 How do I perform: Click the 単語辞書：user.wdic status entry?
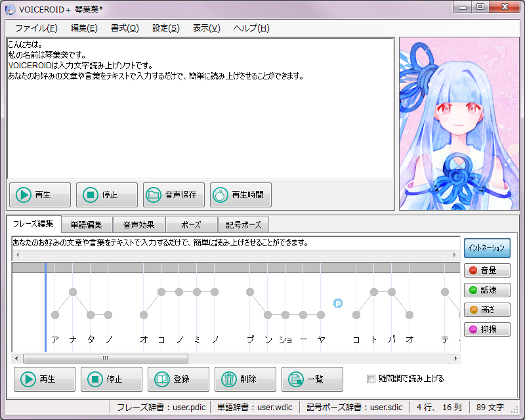click(255, 408)
